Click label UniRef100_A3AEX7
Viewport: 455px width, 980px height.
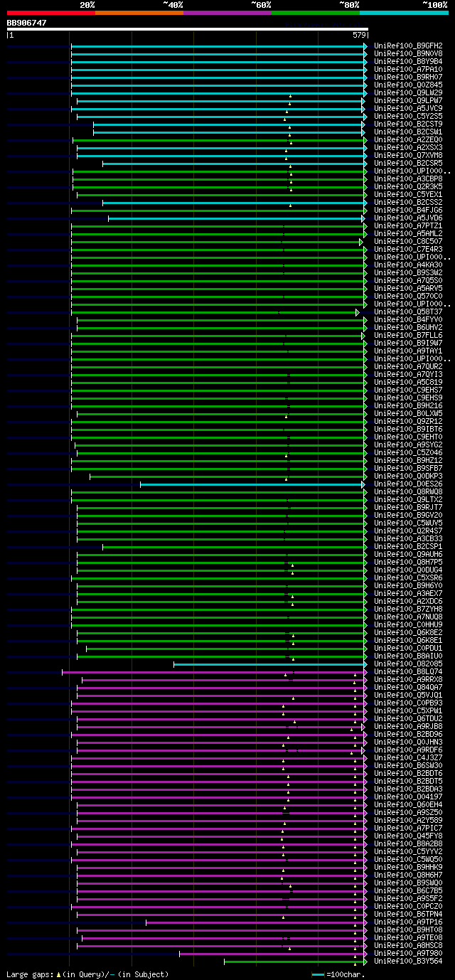(x=408, y=593)
